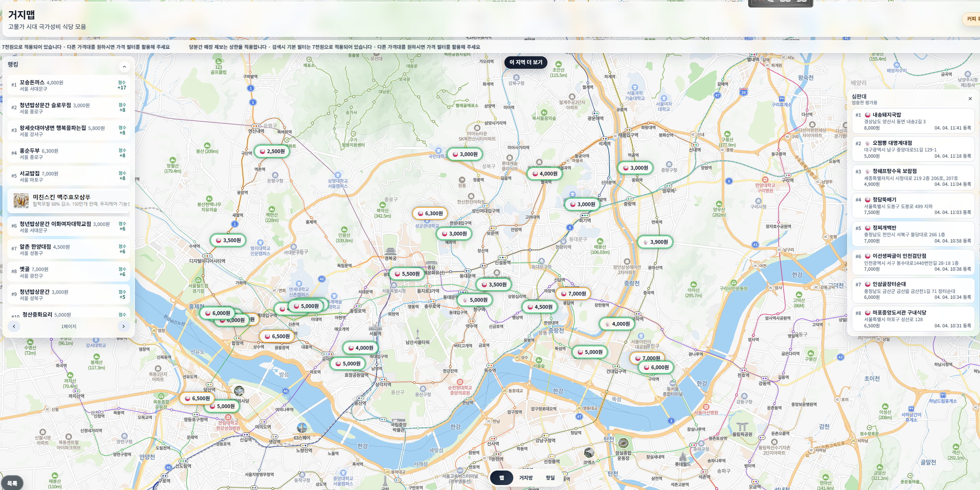The image size is (980, 490).
Task: Select the #1 꼬송돈까스 ranking entry
Action: (68, 85)
